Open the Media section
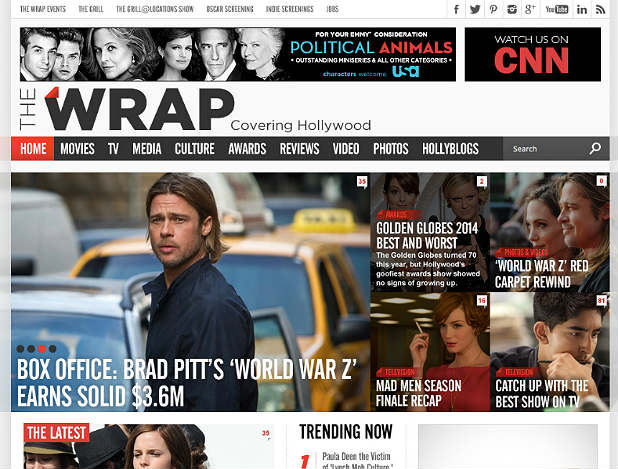Screen dimensions: 618x469 coord(147,149)
